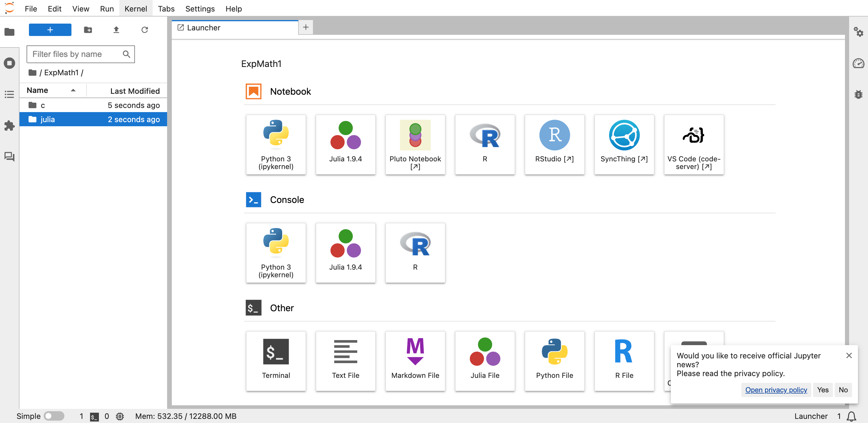Click the Upload Files icon

[x=116, y=29]
